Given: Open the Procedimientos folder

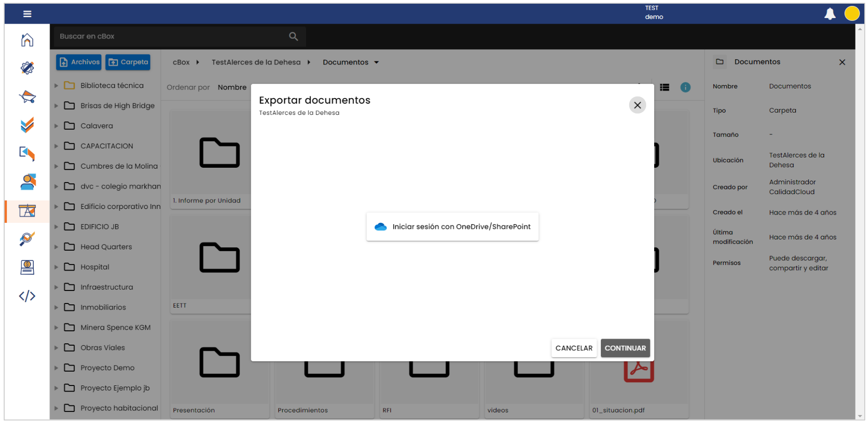Looking at the screenshot, I should (325, 389).
